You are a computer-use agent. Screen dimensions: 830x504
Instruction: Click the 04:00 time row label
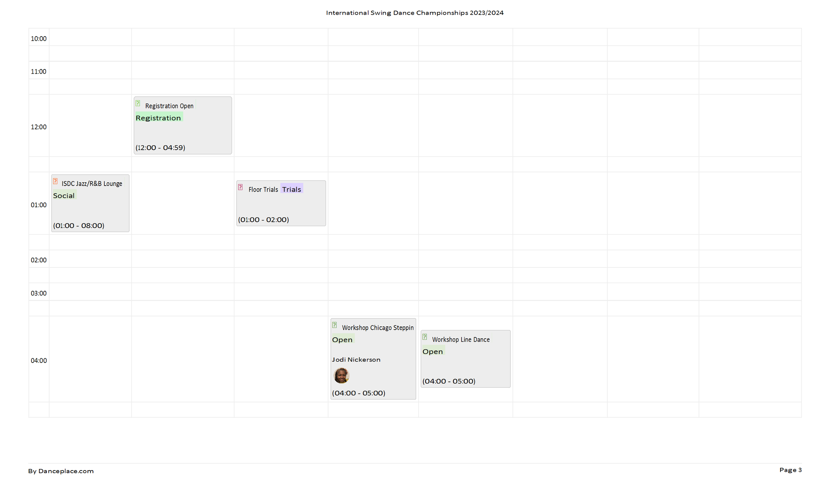pos(39,361)
